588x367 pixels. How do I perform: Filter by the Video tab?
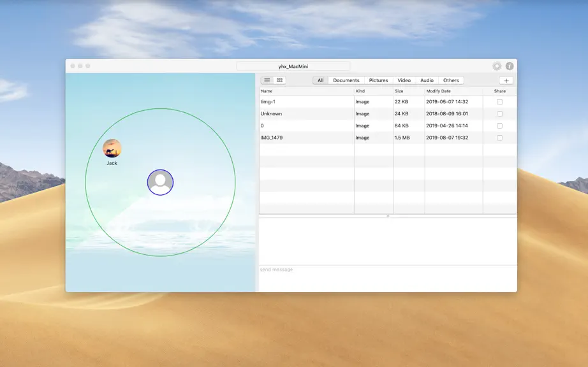click(x=404, y=80)
